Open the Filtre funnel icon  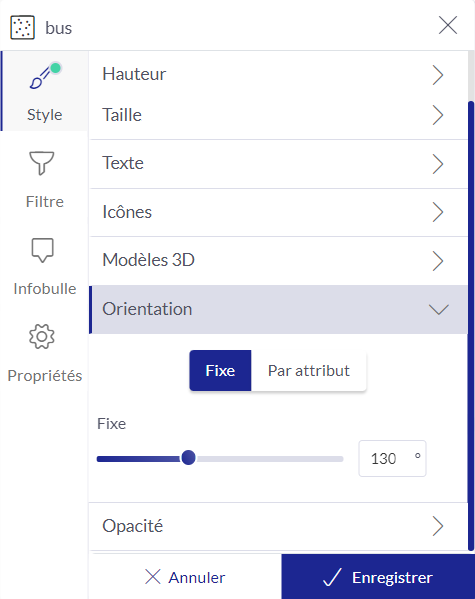[x=42, y=163]
